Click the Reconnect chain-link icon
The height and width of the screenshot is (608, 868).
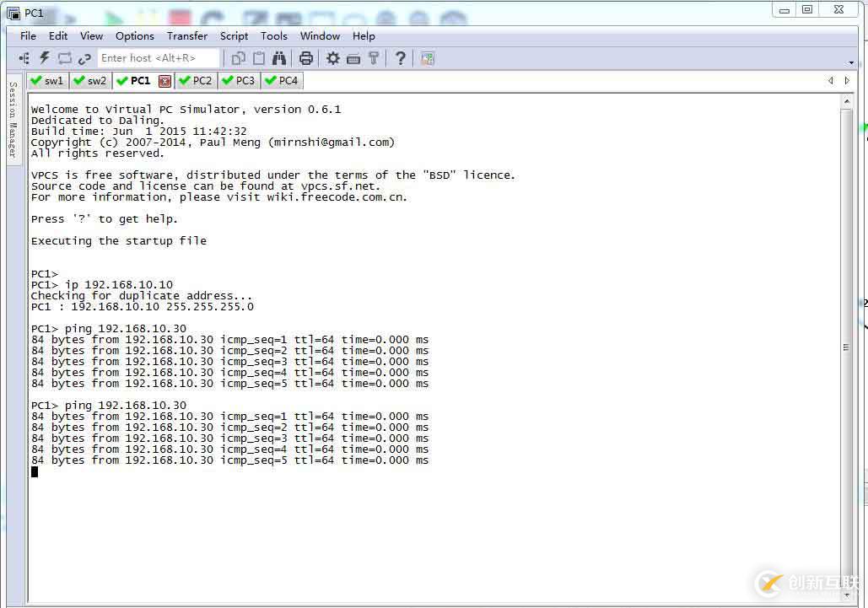point(84,58)
